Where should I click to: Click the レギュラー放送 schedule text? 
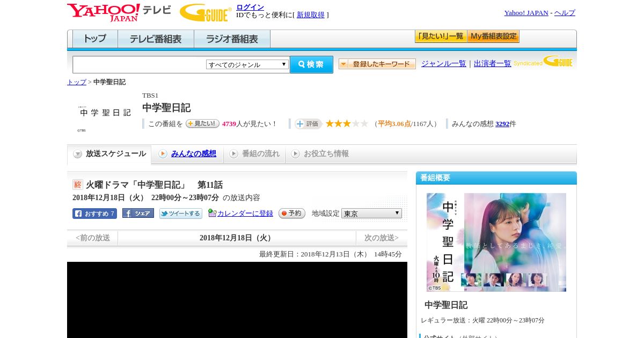482,320
